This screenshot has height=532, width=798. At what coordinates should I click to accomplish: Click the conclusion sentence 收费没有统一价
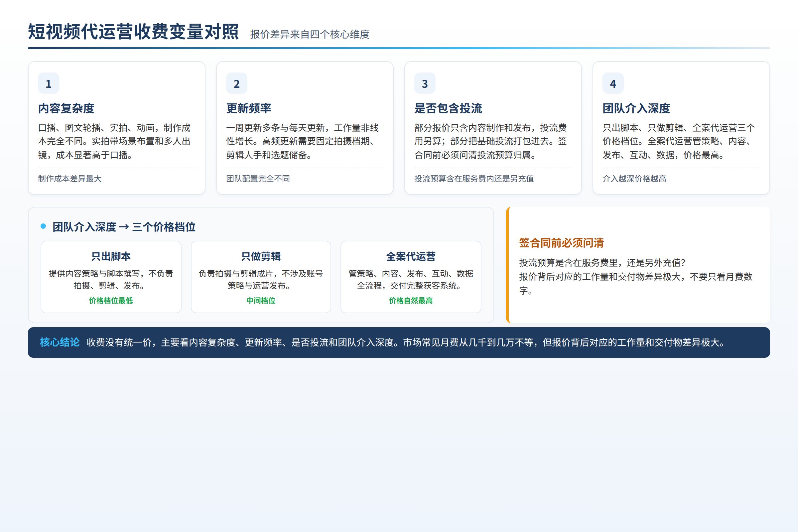tap(406, 342)
